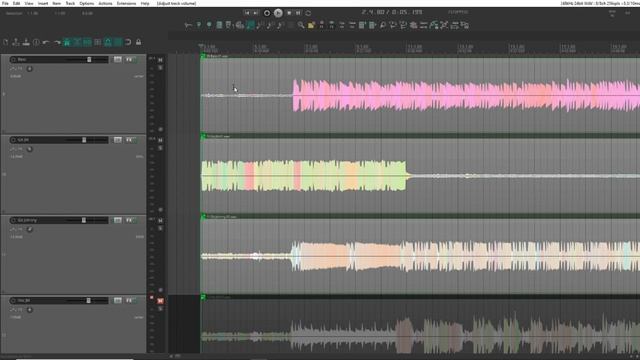Select the peach audio item on third track

point(420,256)
